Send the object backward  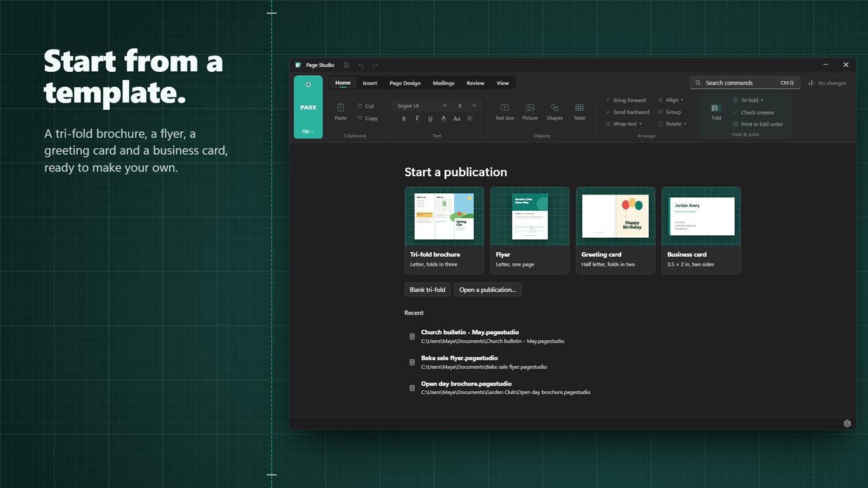click(x=627, y=112)
